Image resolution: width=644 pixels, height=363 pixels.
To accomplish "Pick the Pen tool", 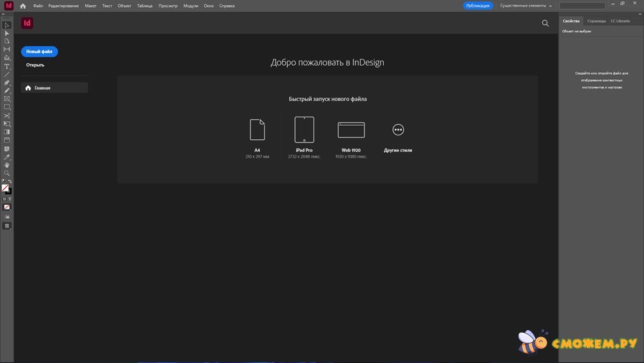I will [x=7, y=83].
